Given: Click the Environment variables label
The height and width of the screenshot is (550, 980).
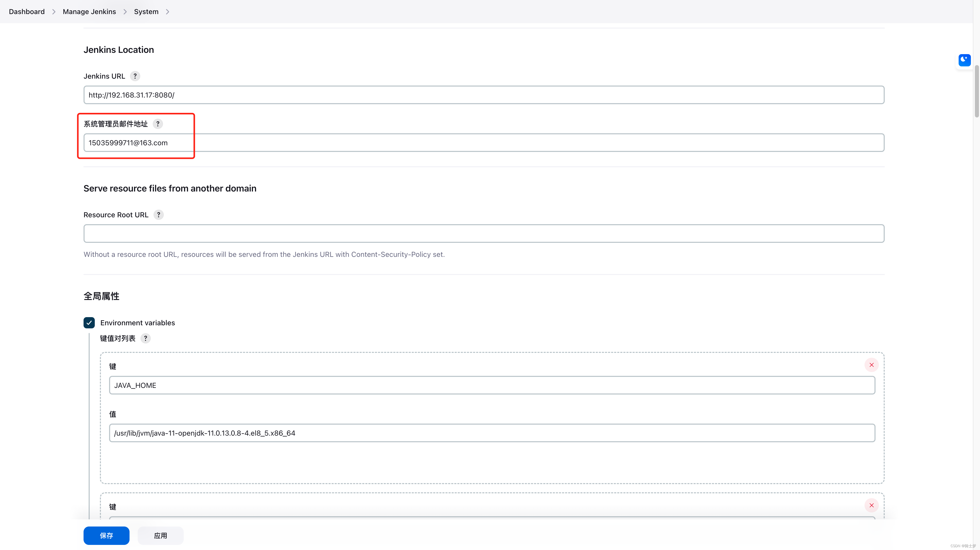Looking at the screenshot, I should point(138,322).
